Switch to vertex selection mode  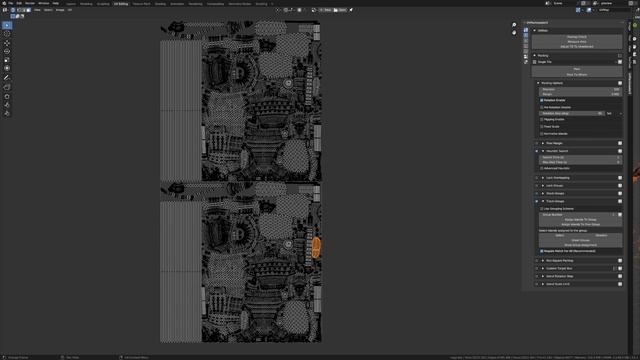coord(19,10)
